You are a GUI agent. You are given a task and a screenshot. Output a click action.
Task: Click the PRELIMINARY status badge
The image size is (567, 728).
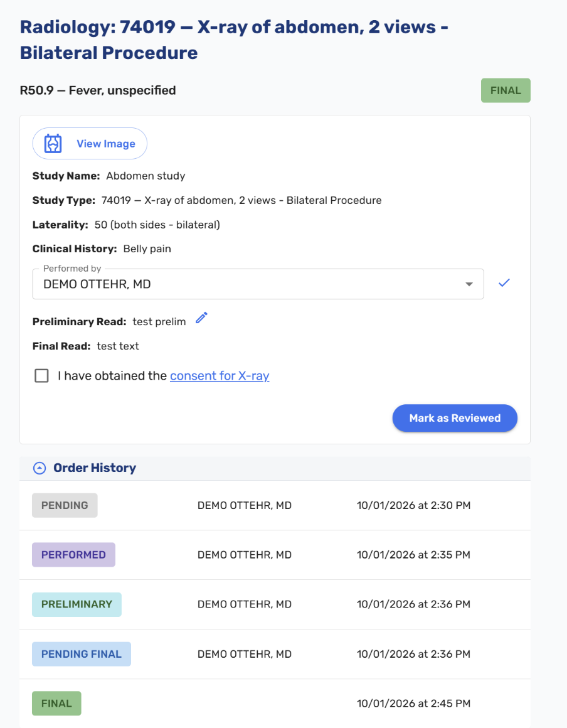(x=77, y=604)
